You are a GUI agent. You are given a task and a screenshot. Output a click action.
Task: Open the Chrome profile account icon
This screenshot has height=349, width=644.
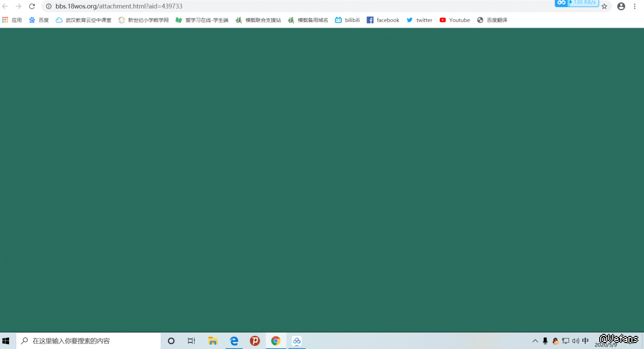click(621, 7)
